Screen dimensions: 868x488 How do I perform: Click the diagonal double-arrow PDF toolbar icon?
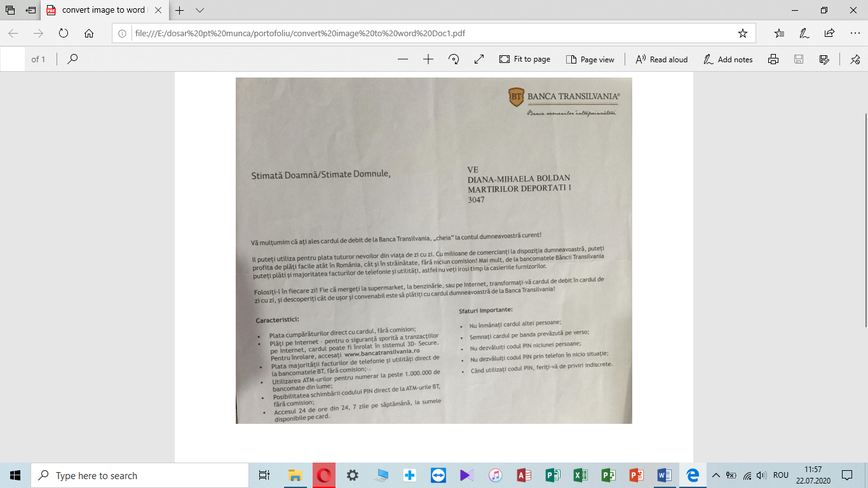coord(479,59)
